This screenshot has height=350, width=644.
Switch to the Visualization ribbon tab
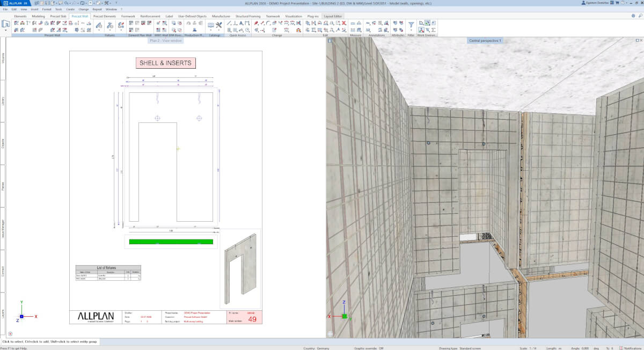tap(294, 16)
